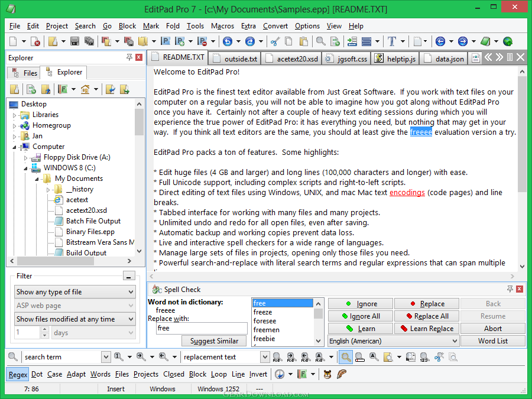
Task: Click the Highlight matches magnifier icon
Action: (x=346, y=357)
